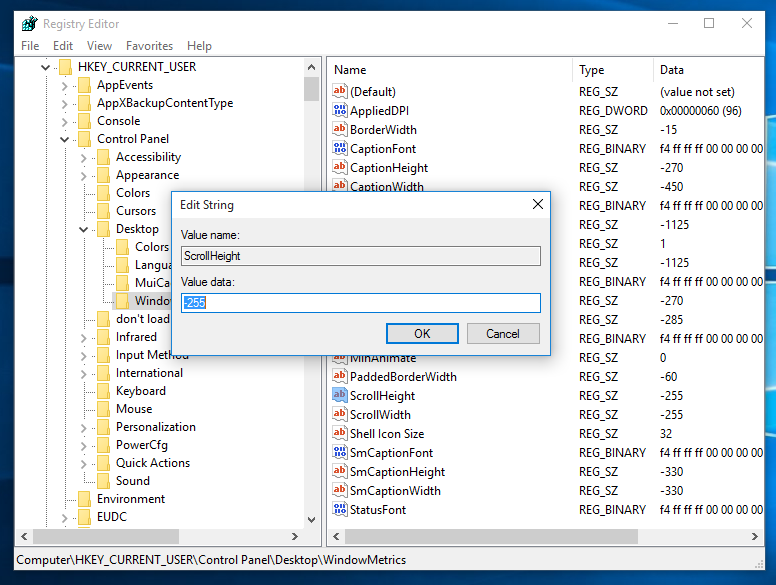Image resolution: width=776 pixels, height=585 pixels.
Task: Expand the Personalization tree node
Action: (83, 428)
